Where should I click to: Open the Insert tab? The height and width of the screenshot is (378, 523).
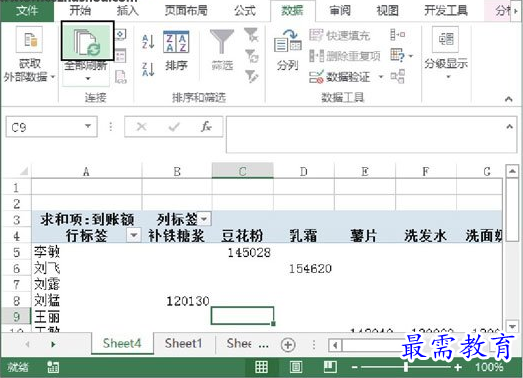click(128, 10)
